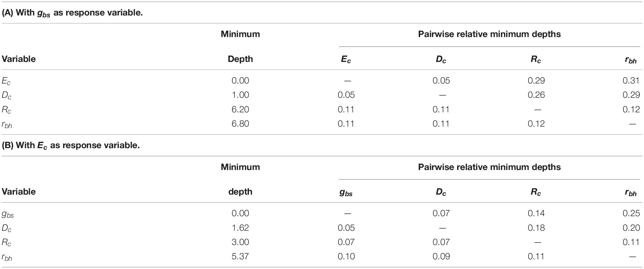Viewport: 644px width, 269px height.
Task: Select the Variable header in table A
Action: (x=19, y=59)
